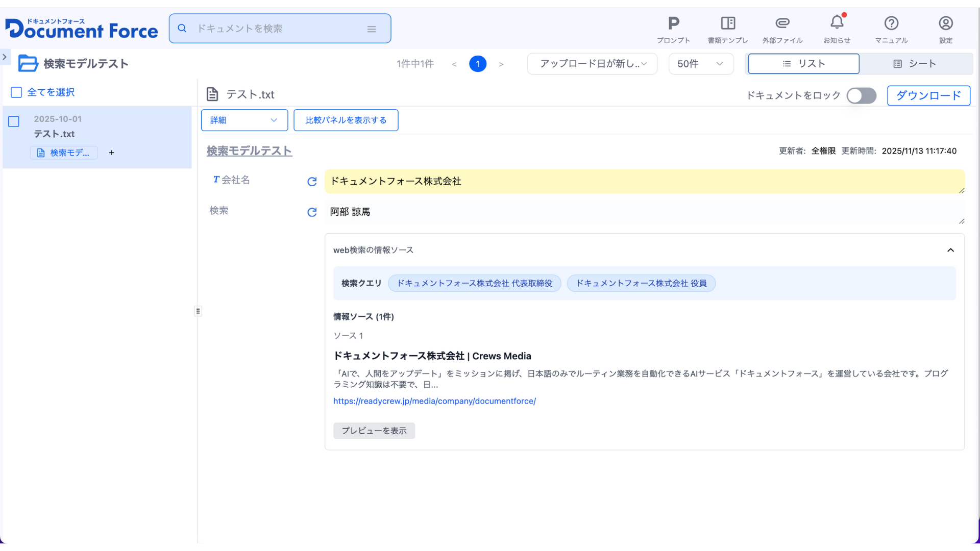Image resolution: width=980 pixels, height=551 pixels.
Task: Switch to the リスト view tab
Action: [x=803, y=64]
